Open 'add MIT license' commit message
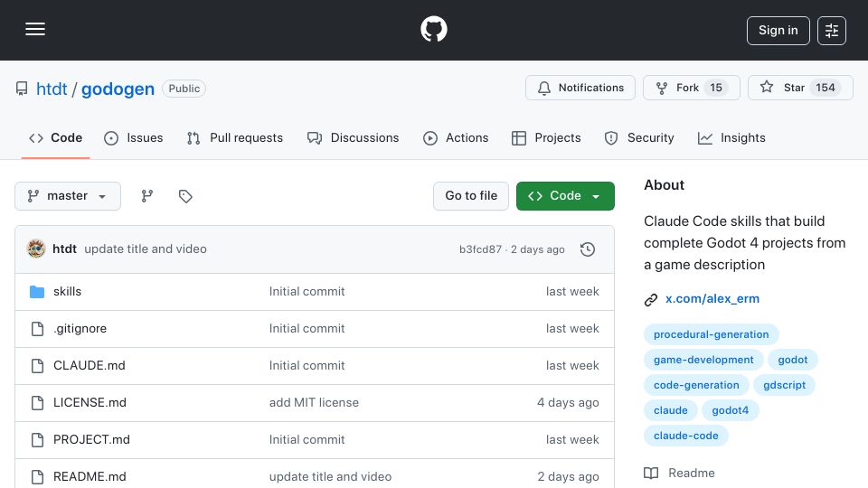The width and height of the screenshot is (868, 488). tap(314, 403)
